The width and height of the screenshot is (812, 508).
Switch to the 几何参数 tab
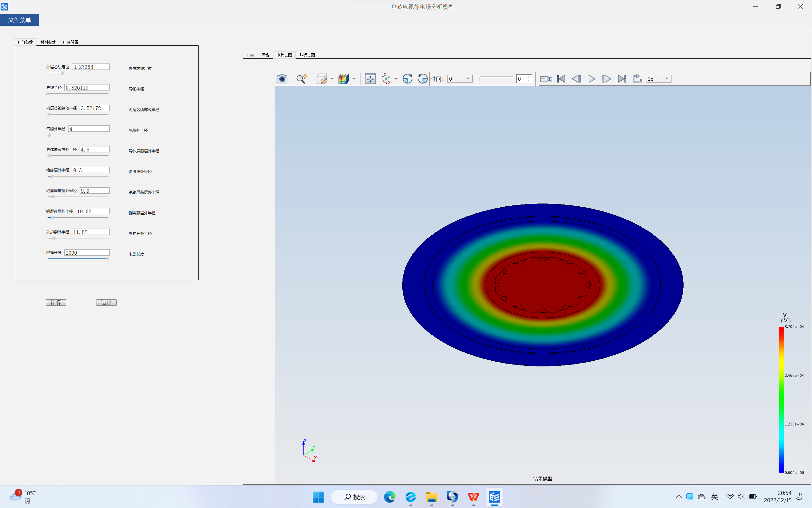pos(25,42)
